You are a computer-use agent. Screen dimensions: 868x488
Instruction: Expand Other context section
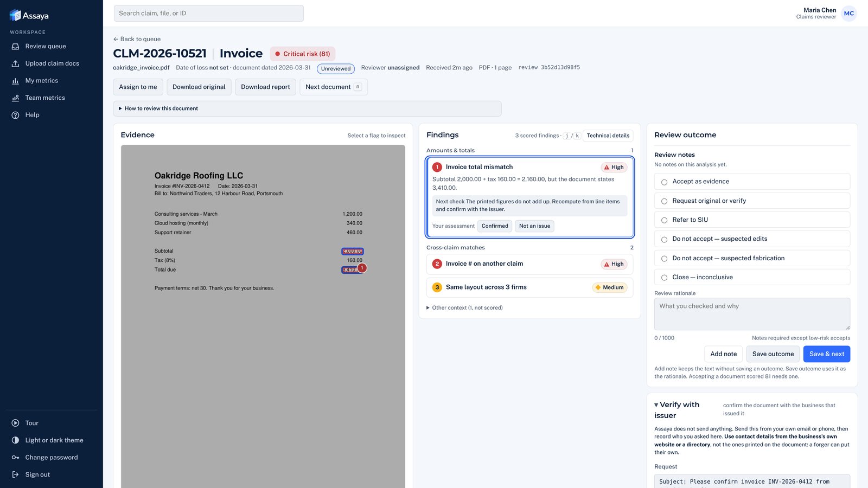click(465, 308)
